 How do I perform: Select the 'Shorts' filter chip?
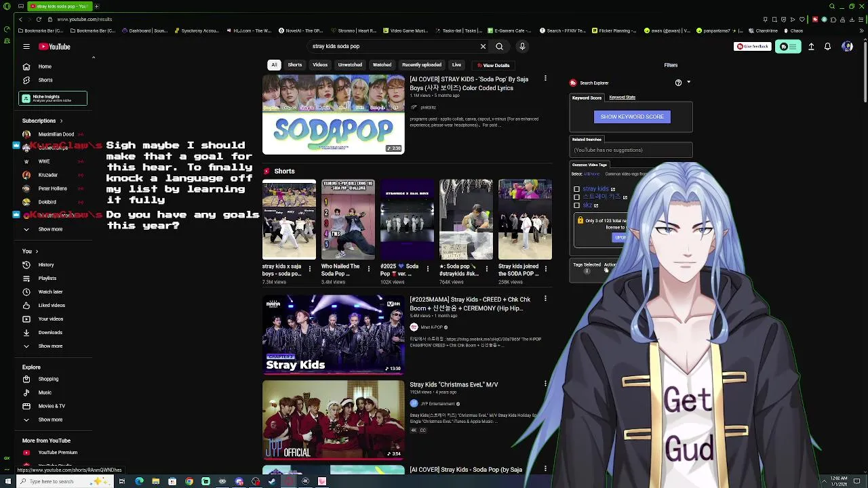pyautogui.click(x=295, y=65)
